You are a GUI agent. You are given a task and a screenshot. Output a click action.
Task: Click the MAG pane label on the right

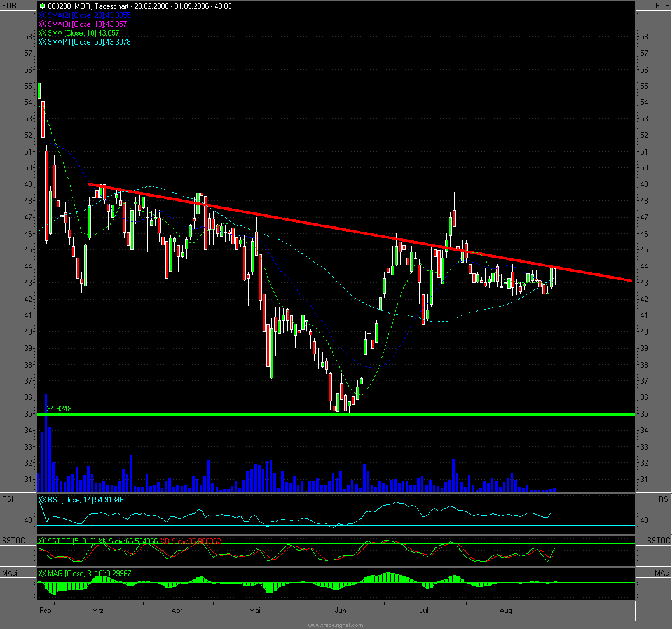pyautogui.click(x=662, y=573)
